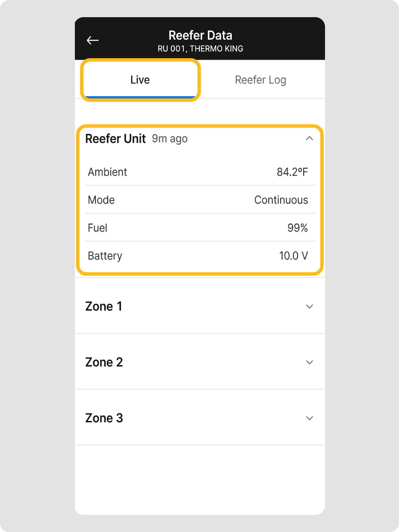Click the Zone 3 label
399x532 pixels.
[104, 418]
